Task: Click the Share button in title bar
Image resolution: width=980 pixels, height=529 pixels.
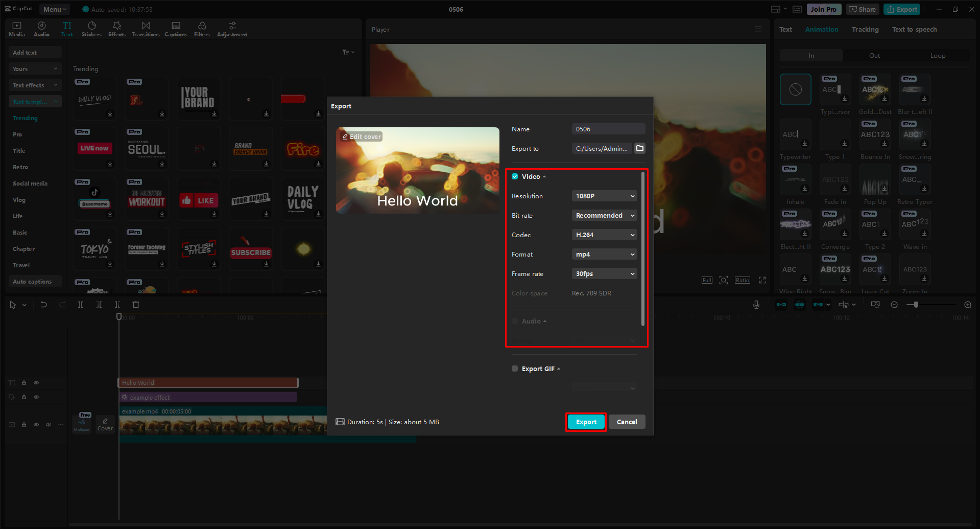Action: (x=862, y=9)
